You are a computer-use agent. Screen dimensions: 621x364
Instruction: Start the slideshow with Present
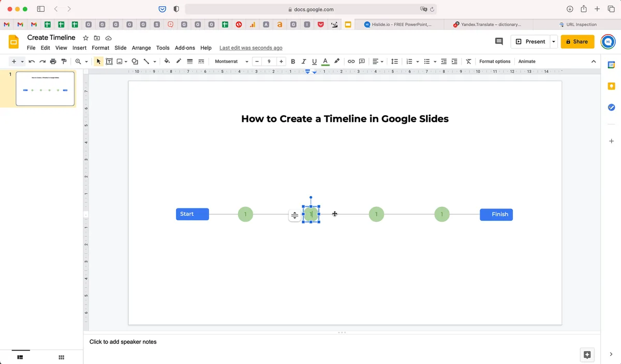click(x=530, y=41)
